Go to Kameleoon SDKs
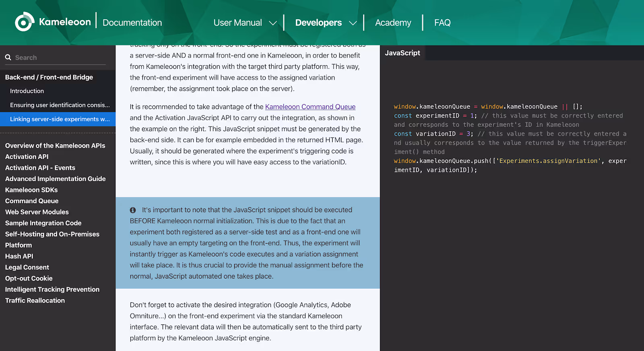644x351 pixels. tap(31, 190)
